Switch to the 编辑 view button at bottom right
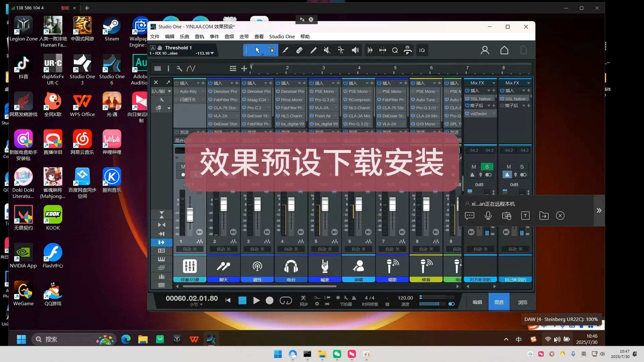 pos(477,302)
